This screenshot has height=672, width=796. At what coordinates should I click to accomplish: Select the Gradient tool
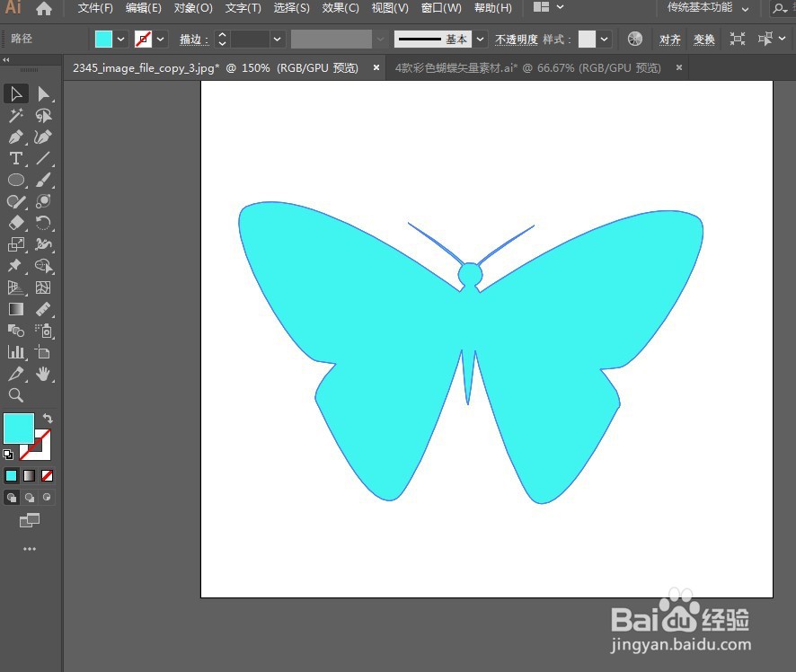[16, 309]
